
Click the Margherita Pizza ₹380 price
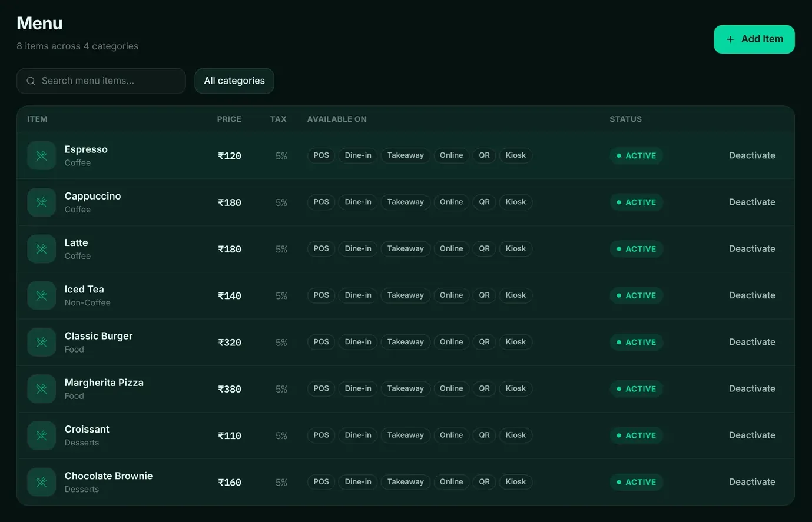tap(230, 389)
